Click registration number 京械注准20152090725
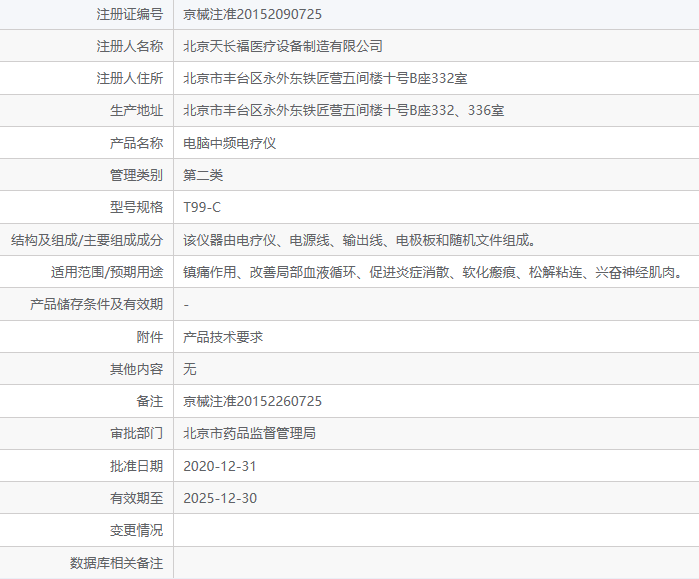The image size is (699, 579). [253, 14]
